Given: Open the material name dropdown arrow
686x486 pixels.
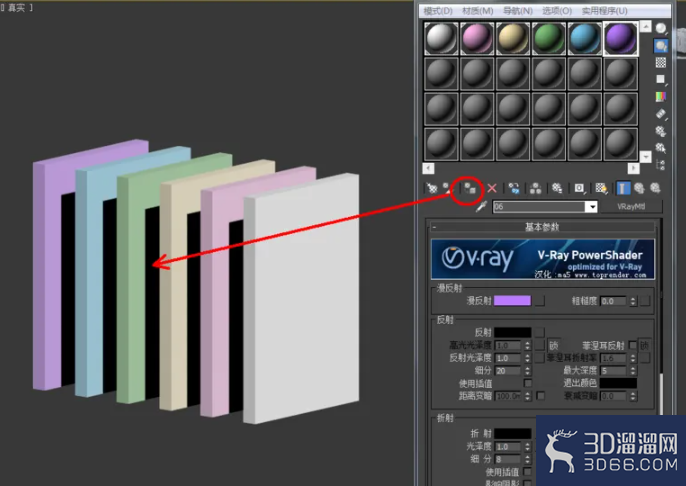Looking at the screenshot, I should point(592,206).
